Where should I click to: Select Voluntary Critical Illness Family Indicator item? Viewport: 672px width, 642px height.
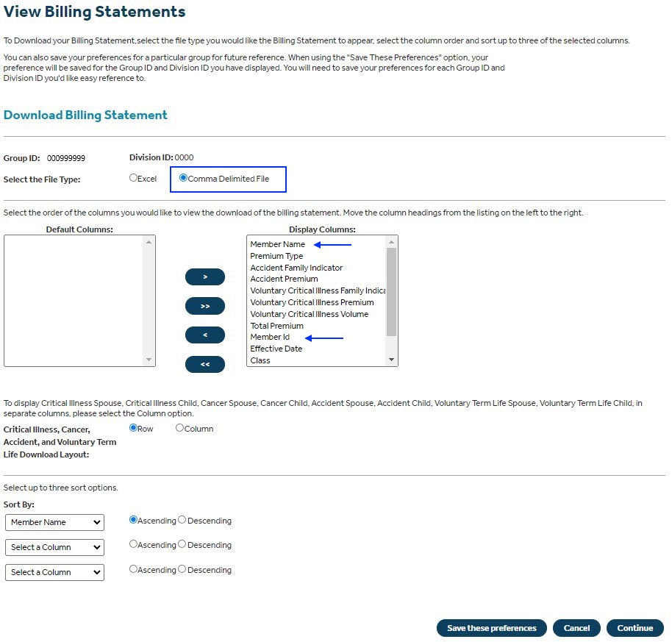(318, 290)
